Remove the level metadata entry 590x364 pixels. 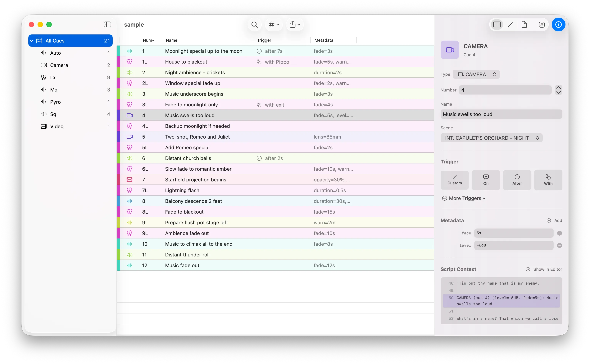click(559, 245)
